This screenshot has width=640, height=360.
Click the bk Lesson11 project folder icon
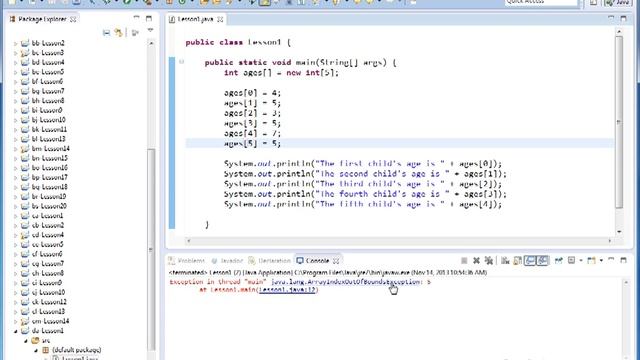coord(25,129)
